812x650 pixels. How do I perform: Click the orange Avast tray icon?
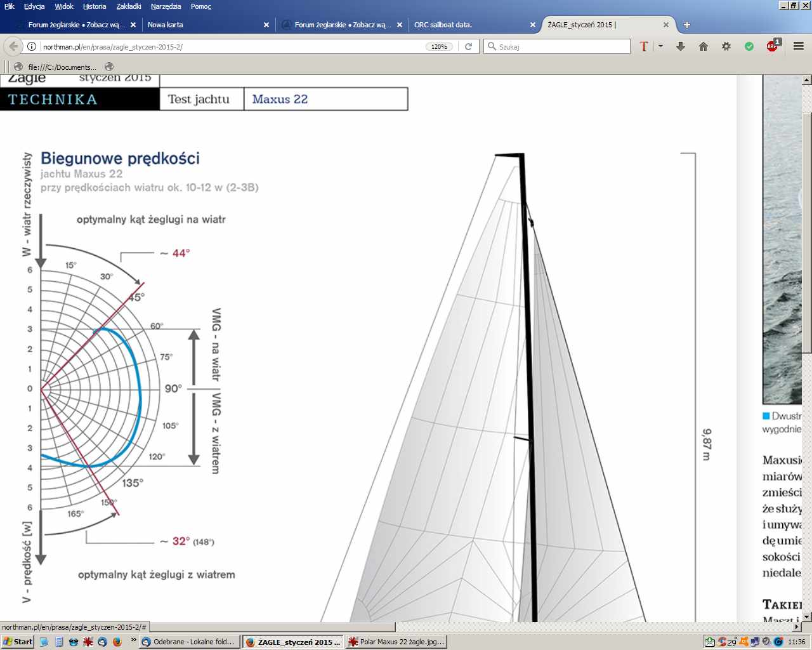(744, 642)
